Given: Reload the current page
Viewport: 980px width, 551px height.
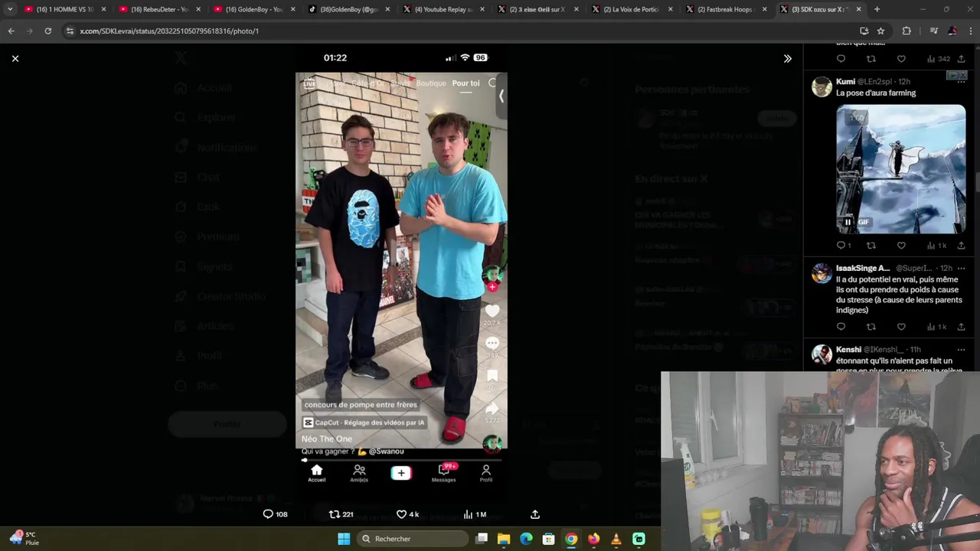Looking at the screenshot, I should [x=47, y=31].
